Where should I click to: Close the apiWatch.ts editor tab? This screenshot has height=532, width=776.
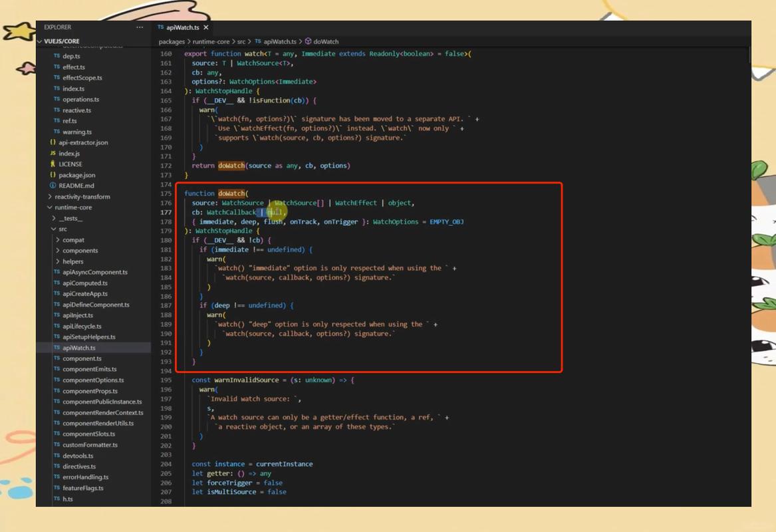tap(206, 27)
